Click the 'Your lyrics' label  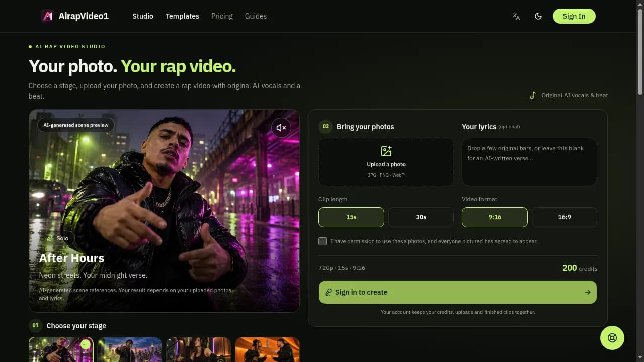(479, 127)
